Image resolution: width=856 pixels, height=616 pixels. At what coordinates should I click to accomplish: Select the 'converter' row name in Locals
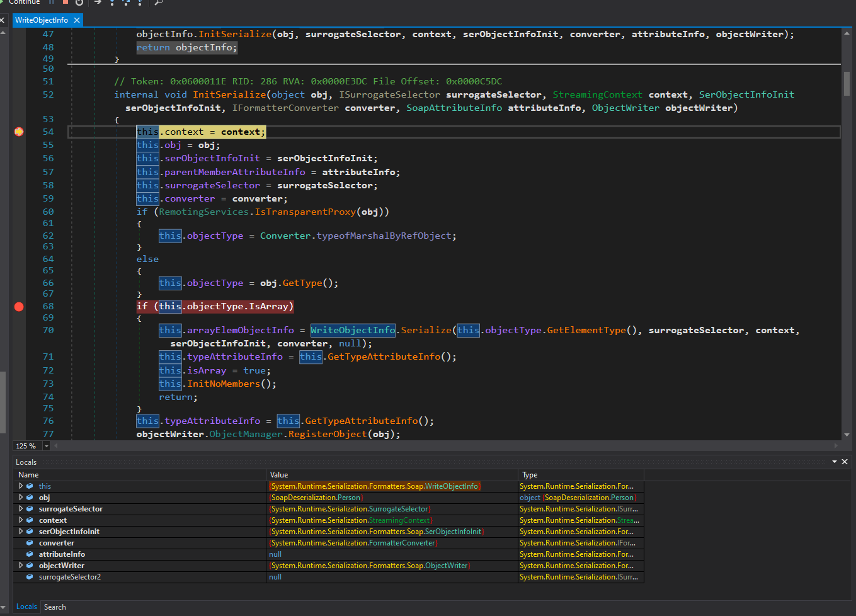coord(56,543)
